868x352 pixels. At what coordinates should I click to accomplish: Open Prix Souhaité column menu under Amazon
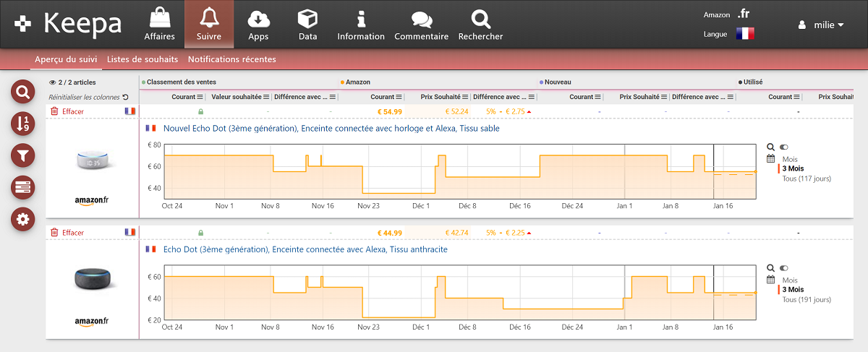point(465,97)
